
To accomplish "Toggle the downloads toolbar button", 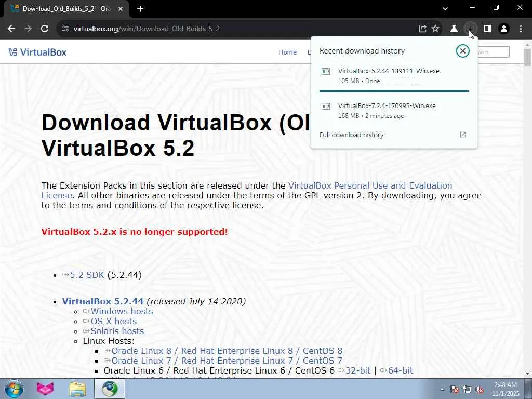I will pos(471,29).
